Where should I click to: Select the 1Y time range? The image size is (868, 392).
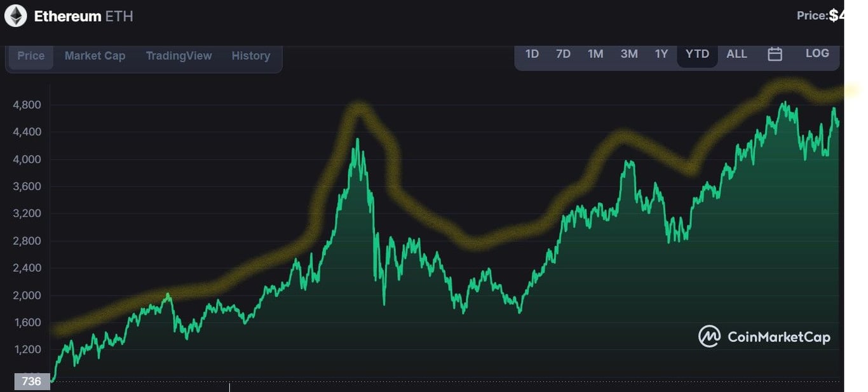661,54
